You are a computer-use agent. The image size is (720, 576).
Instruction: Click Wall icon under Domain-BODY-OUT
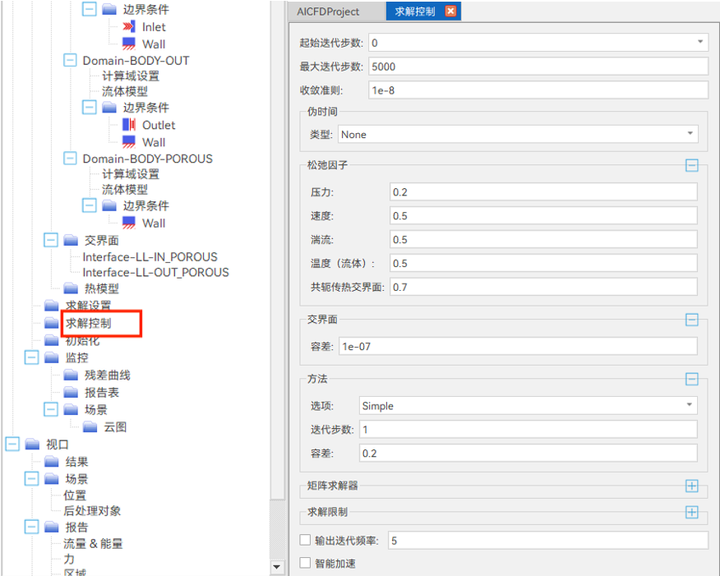point(129,142)
